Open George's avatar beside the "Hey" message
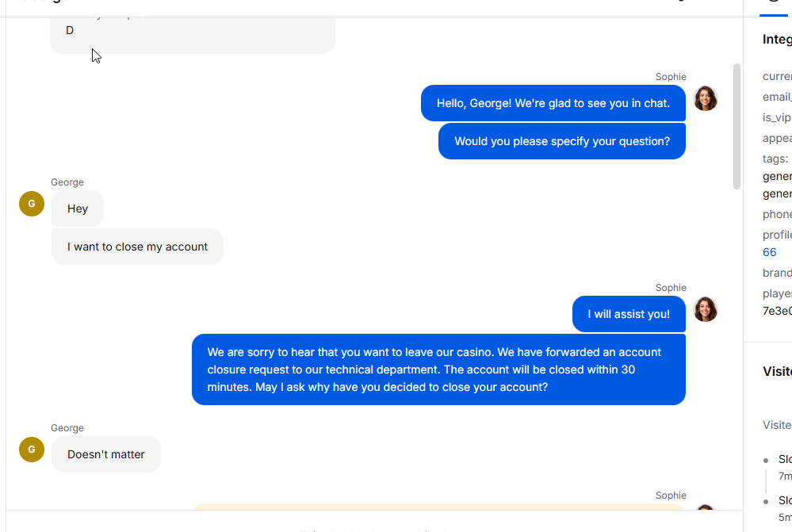This screenshot has height=532, width=792. click(x=32, y=204)
